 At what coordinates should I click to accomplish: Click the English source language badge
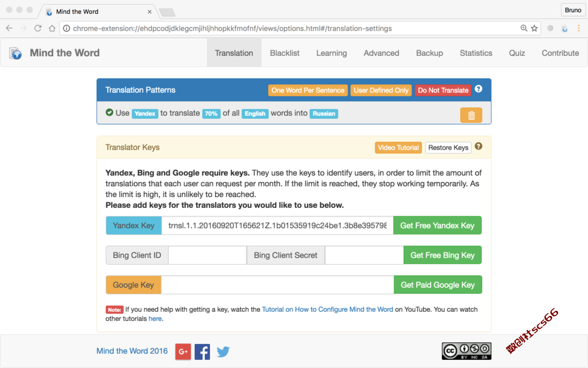pyautogui.click(x=255, y=114)
